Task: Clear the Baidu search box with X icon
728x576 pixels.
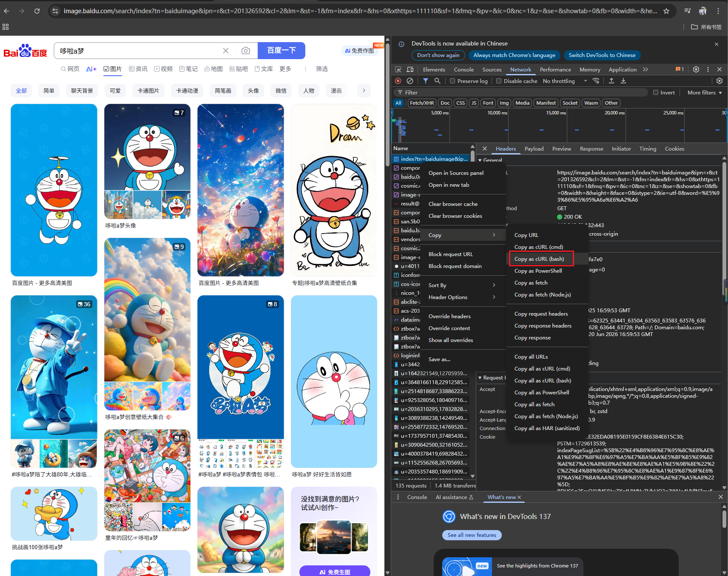Action: (x=226, y=51)
